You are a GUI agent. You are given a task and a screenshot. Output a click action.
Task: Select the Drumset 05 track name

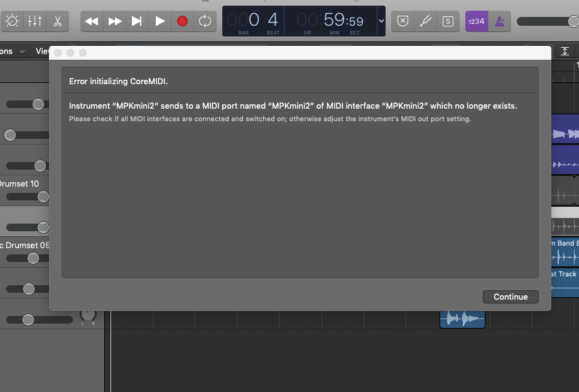(x=24, y=246)
